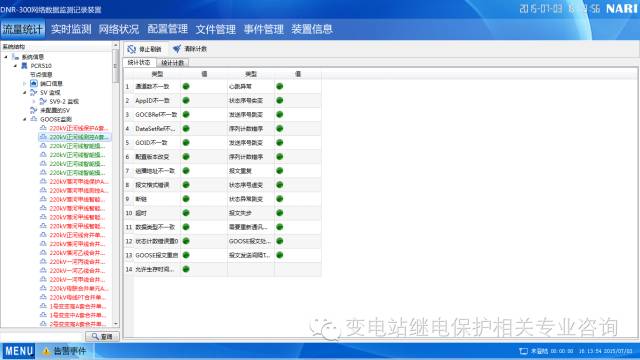Open the MENU button at bottom left
The height and width of the screenshot is (360, 640).
coord(19,351)
